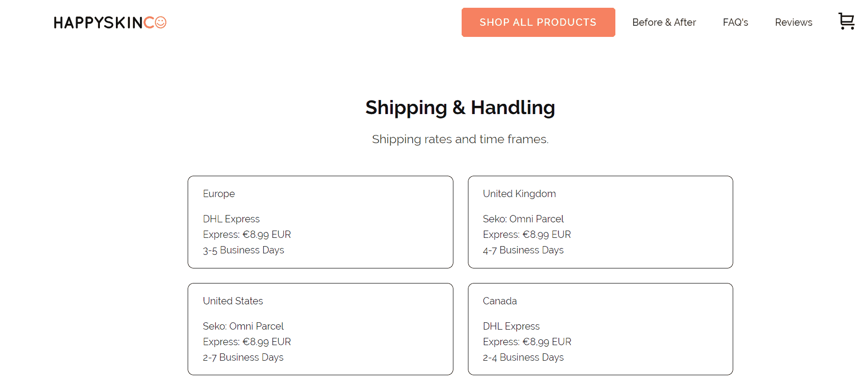Click 'Seko: Omni Parcel' in the United Kingdom card
The width and height of the screenshot is (868, 383).
pos(523,219)
